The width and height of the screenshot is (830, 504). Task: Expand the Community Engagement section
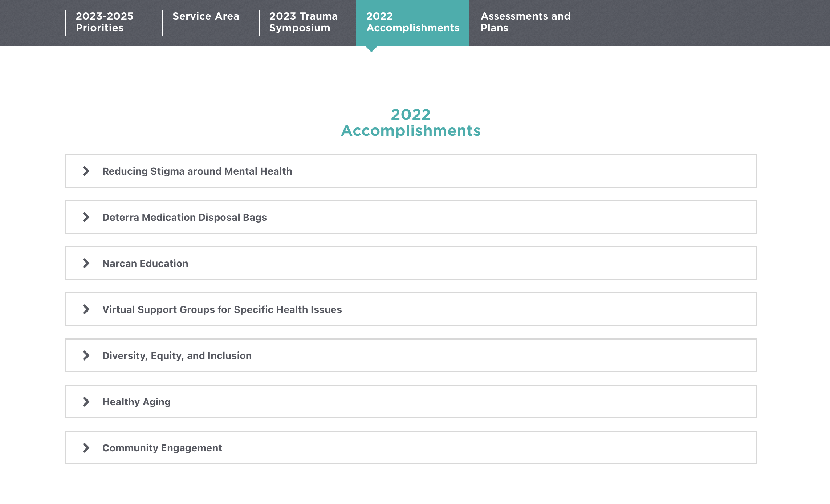[x=162, y=448]
